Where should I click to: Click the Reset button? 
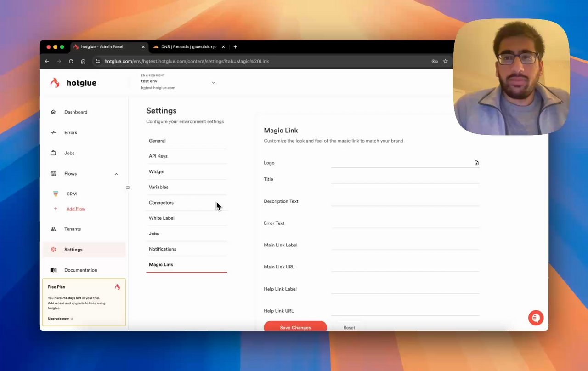tap(349, 327)
